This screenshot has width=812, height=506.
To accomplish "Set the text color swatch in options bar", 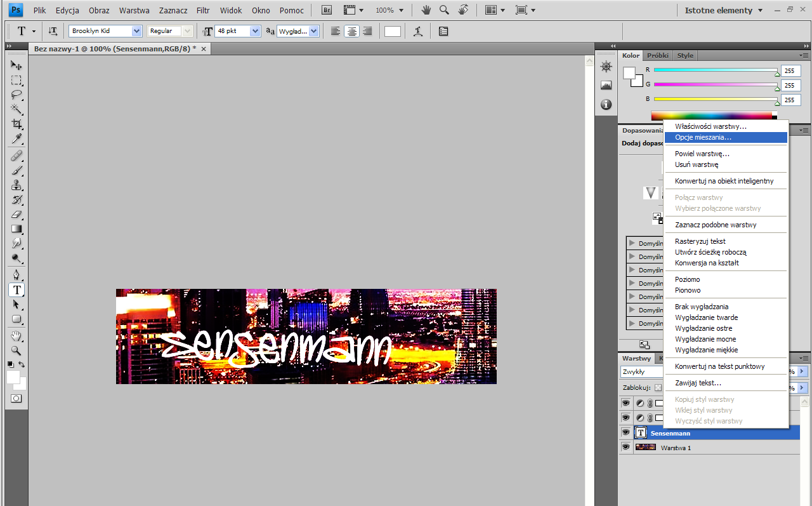I will 393,31.
